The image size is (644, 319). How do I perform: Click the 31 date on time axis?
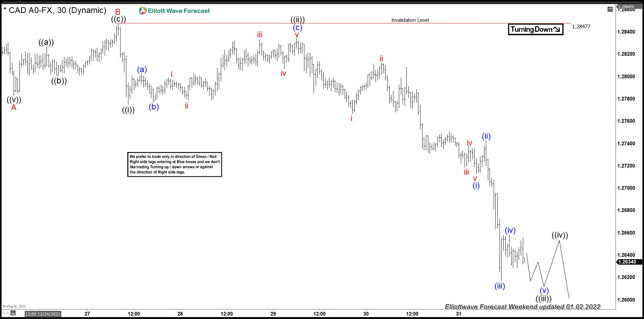pyautogui.click(x=459, y=314)
